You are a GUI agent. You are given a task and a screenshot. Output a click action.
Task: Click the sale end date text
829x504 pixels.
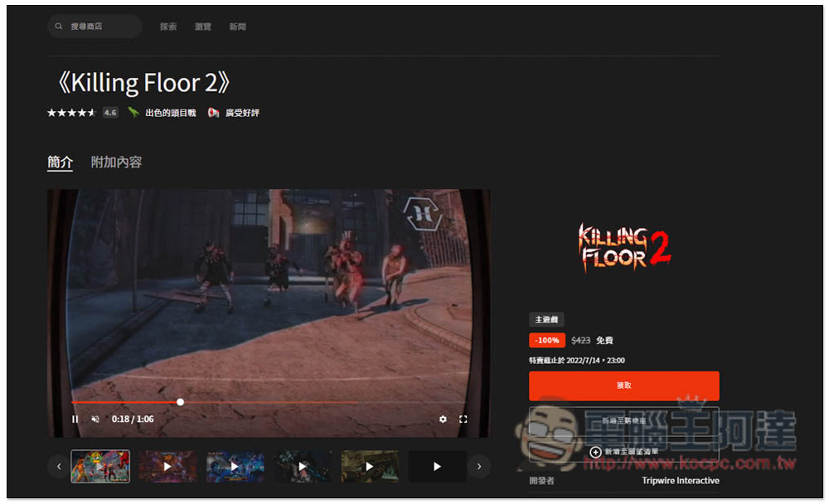pos(577,360)
